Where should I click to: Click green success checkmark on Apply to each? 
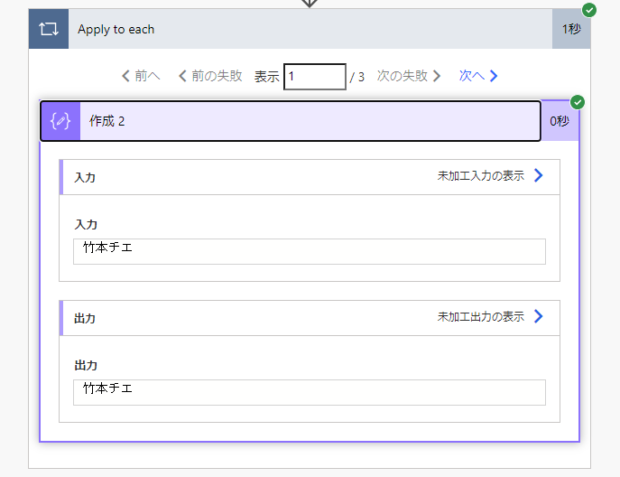click(589, 10)
